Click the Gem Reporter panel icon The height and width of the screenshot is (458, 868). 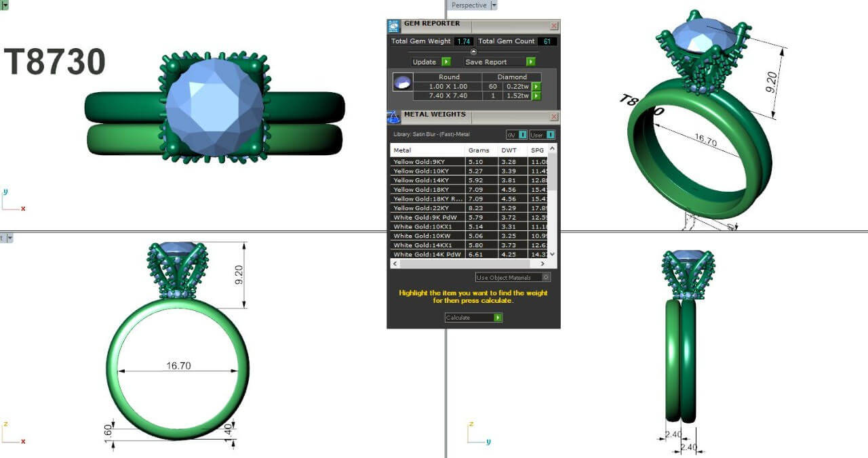393,26
